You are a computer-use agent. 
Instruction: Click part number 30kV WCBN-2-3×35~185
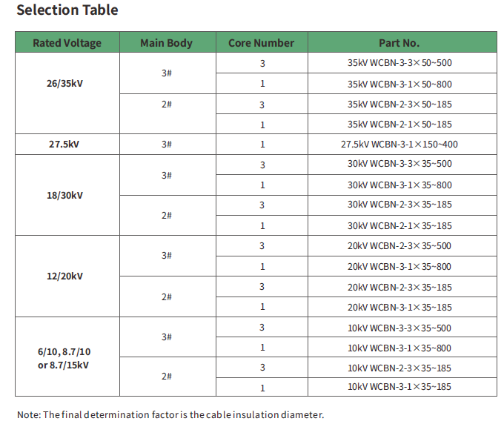click(399, 205)
